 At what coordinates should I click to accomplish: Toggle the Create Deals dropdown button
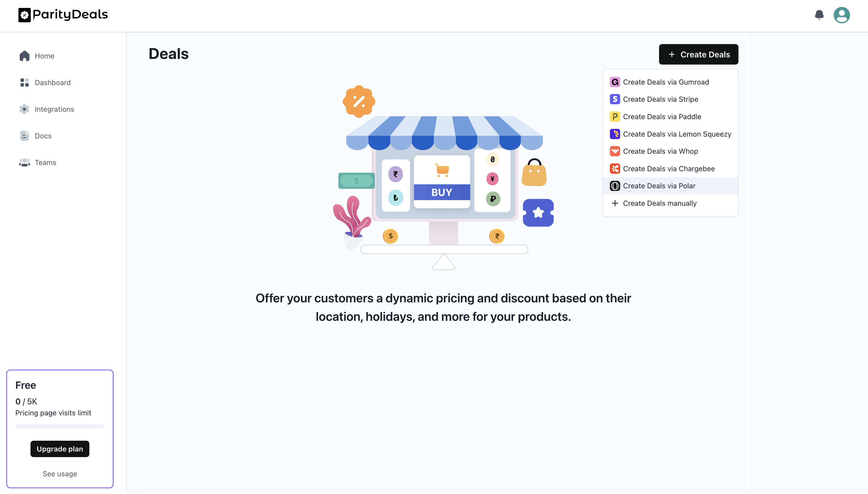(698, 54)
